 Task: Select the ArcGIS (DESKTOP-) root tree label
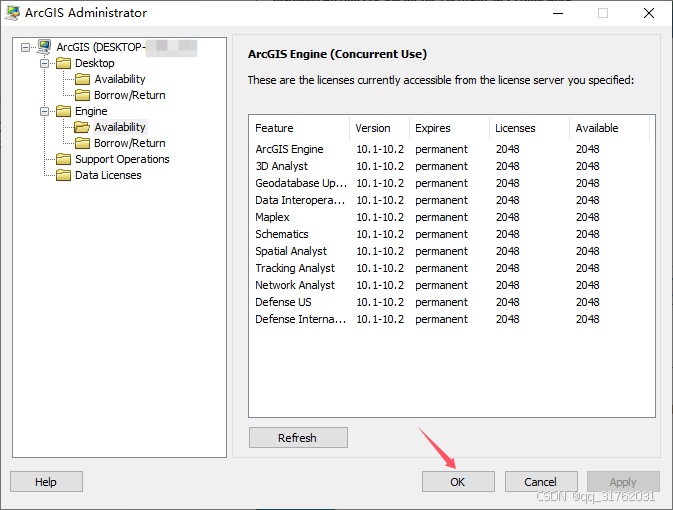click(101, 47)
